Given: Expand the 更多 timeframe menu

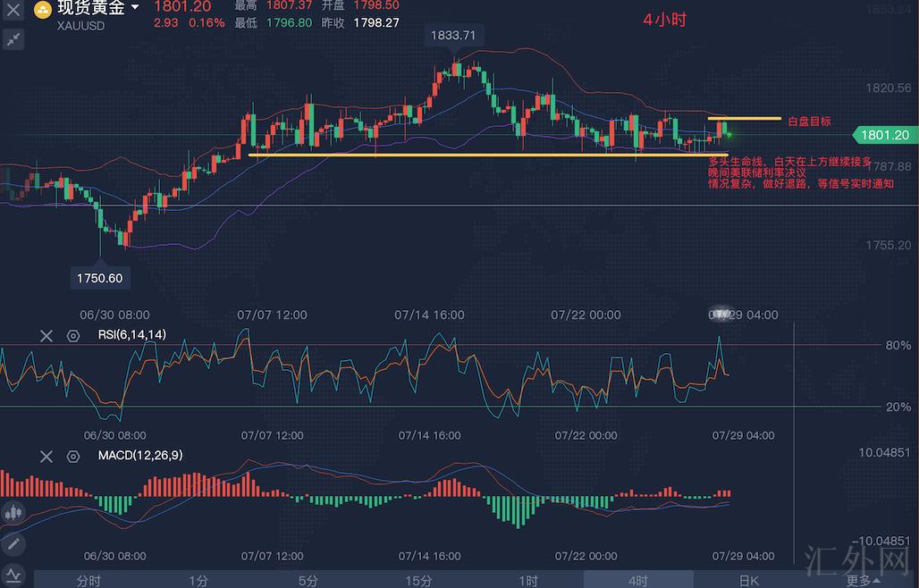Looking at the screenshot, I should click(862, 580).
